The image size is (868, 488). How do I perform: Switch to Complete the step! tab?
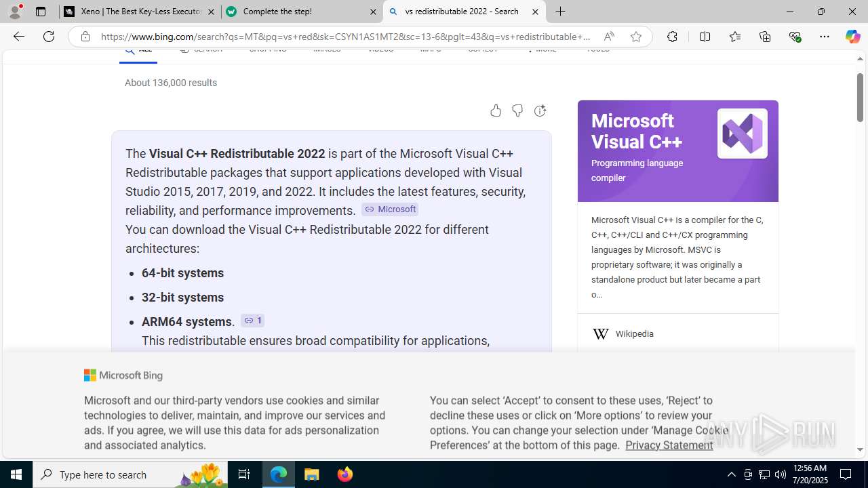click(x=302, y=12)
